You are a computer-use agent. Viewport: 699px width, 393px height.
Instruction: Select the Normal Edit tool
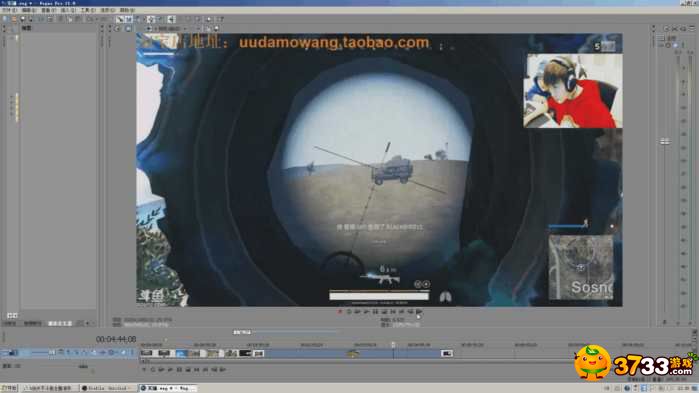click(120, 19)
